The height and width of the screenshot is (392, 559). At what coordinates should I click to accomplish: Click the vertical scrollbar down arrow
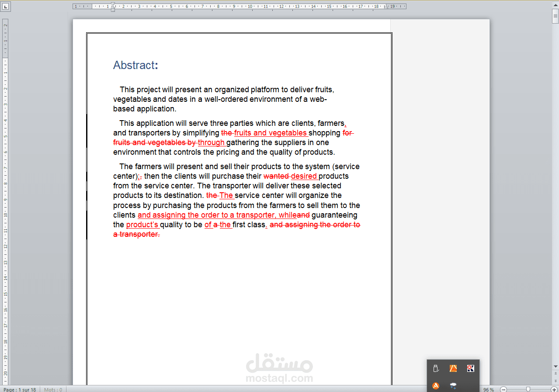tap(556, 366)
